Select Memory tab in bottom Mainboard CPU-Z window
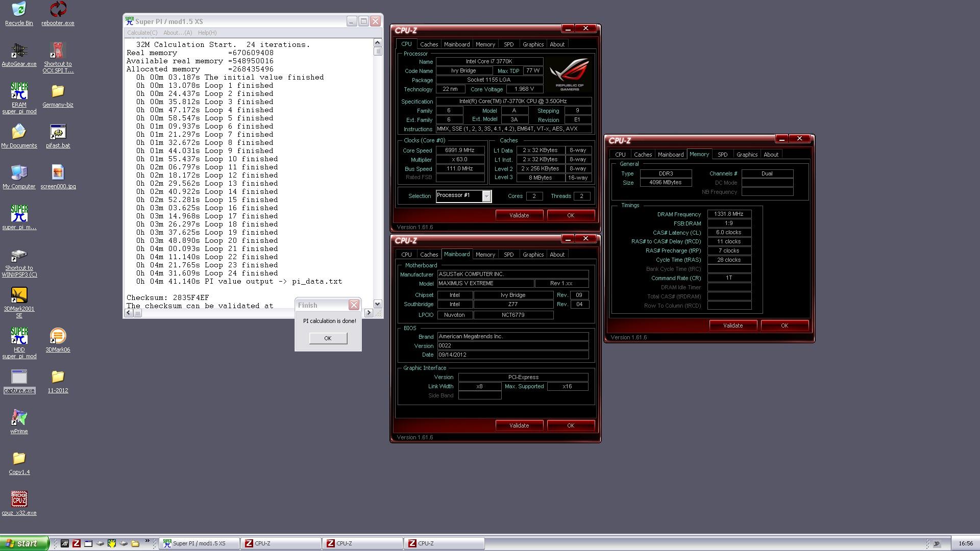The height and width of the screenshot is (551, 980). click(485, 255)
